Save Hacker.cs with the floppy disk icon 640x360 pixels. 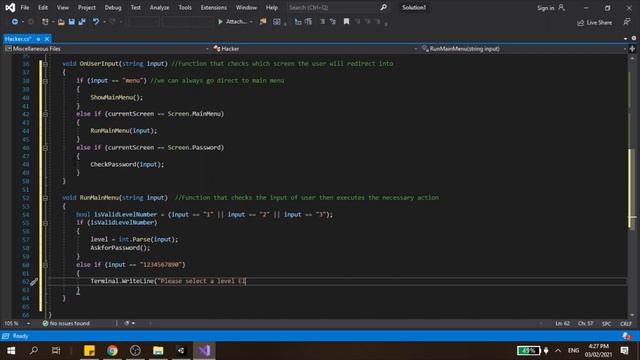tap(71, 22)
